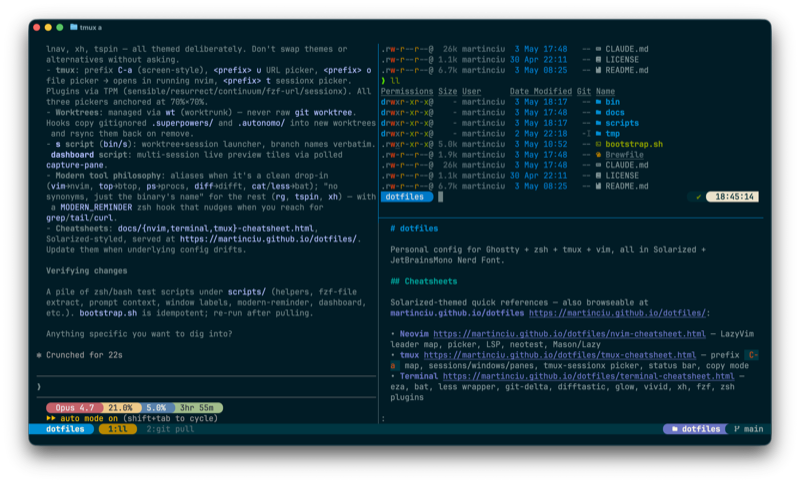Click the 21.0% usage segment

[120, 408]
